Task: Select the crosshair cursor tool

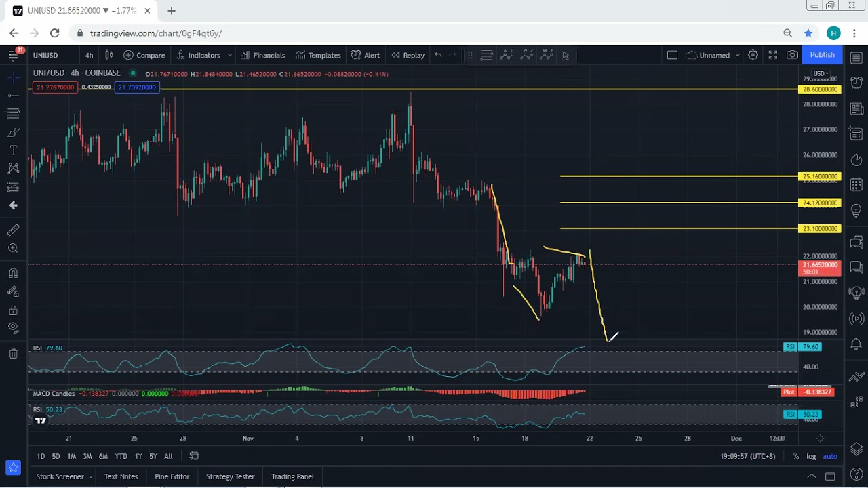Action: point(14,78)
